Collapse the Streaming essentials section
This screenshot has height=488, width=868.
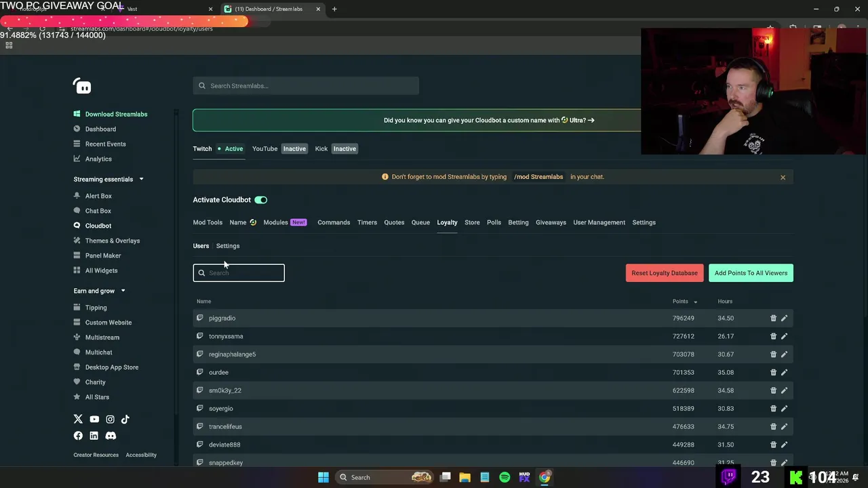[x=141, y=179]
